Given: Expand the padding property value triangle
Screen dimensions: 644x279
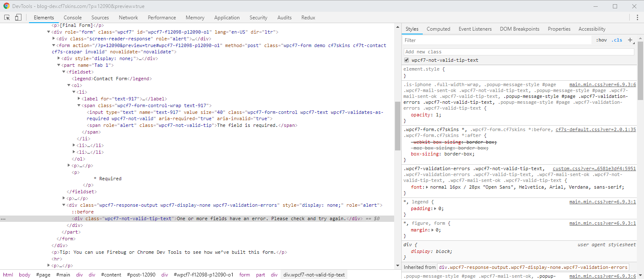Looking at the screenshot, I should pos(435,208).
